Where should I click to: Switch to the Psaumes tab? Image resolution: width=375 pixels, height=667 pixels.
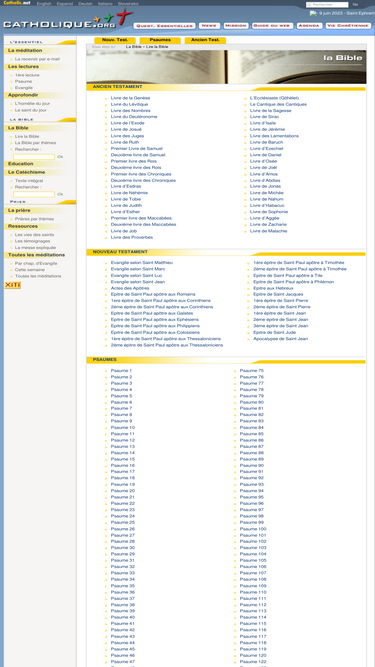pos(160,40)
